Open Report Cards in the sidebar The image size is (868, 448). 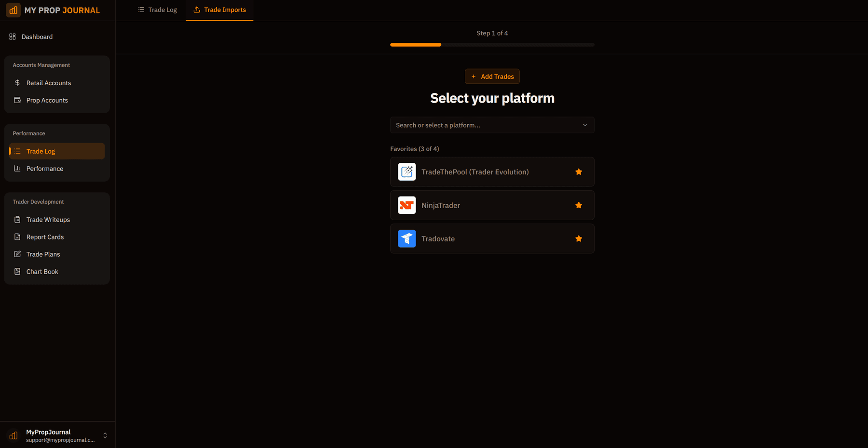point(45,237)
